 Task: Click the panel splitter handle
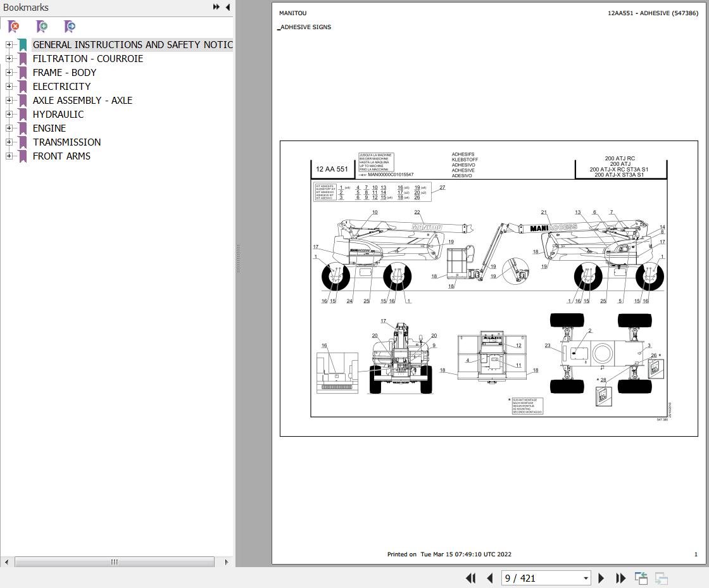[238, 258]
